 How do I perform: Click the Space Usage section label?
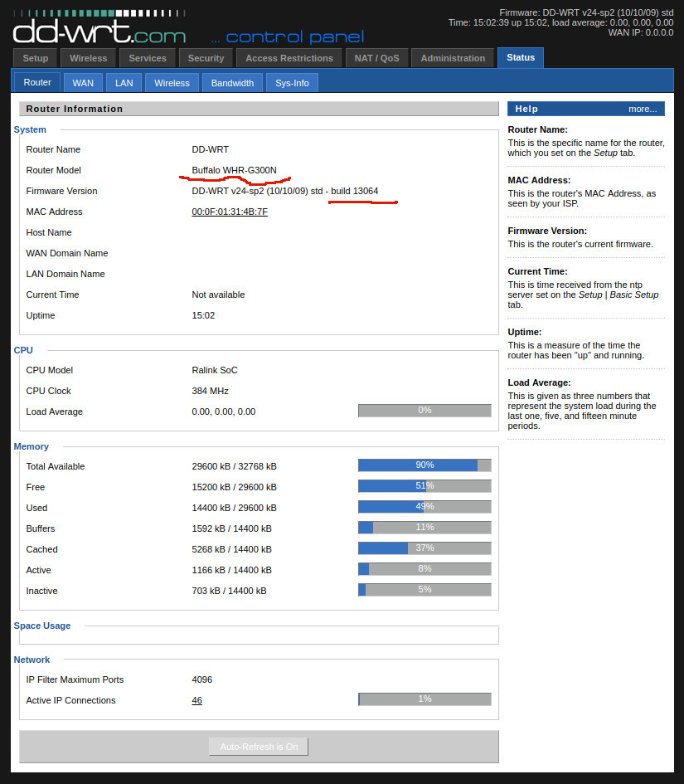coord(42,626)
